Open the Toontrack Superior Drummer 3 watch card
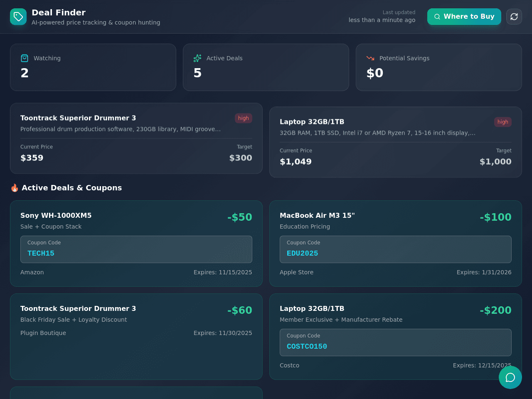 pos(136,138)
